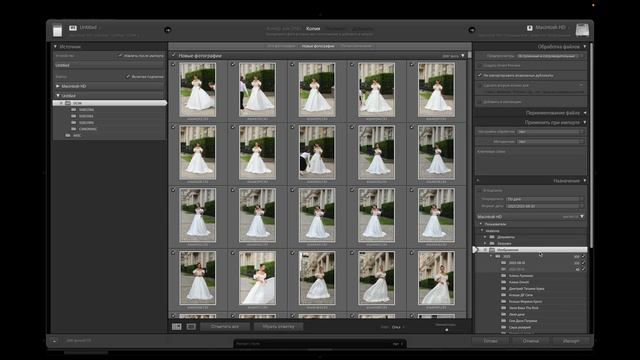Select 2023-09-01 folder in destination tree
This screenshot has height=360, width=640.
click(517, 269)
